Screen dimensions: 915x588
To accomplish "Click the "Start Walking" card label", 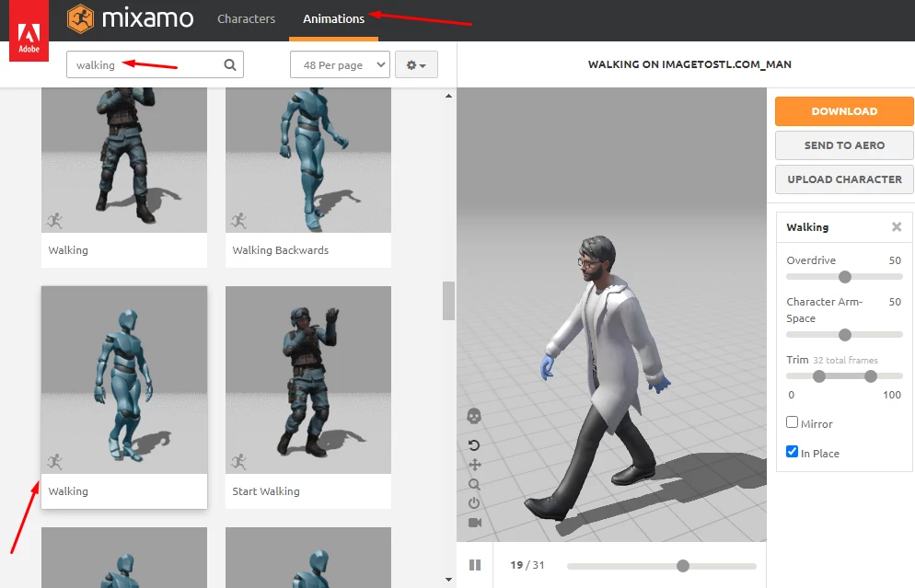I will 265,491.
